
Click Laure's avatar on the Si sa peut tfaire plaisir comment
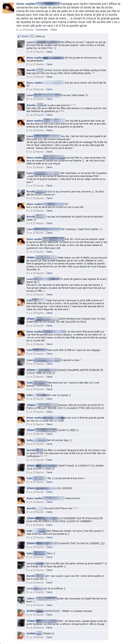[x=21, y=97]
